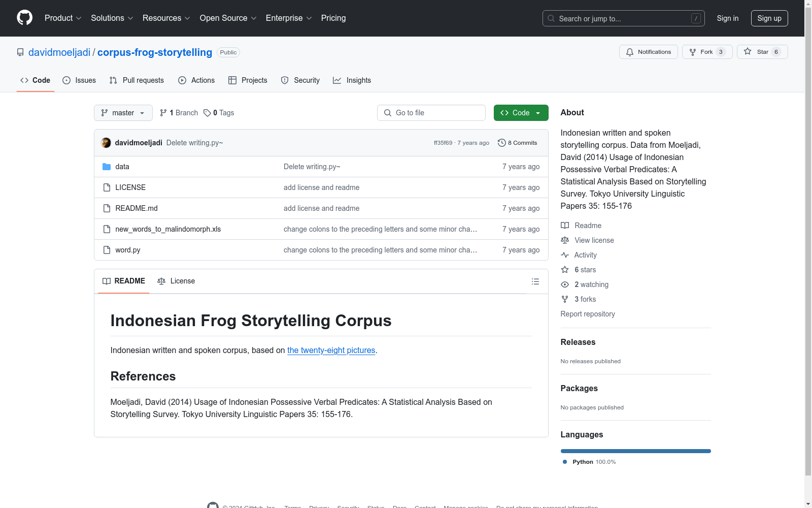812x508 pixels.
Task: Open the new_words_to_malindomorph.xls file
Action: (x=168, y=229)
